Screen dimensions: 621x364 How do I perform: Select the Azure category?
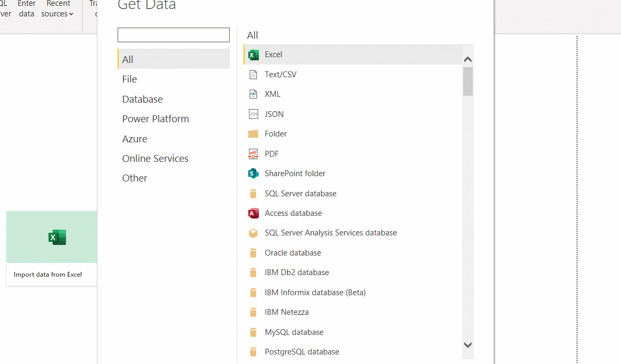click(x=174, y=139)
